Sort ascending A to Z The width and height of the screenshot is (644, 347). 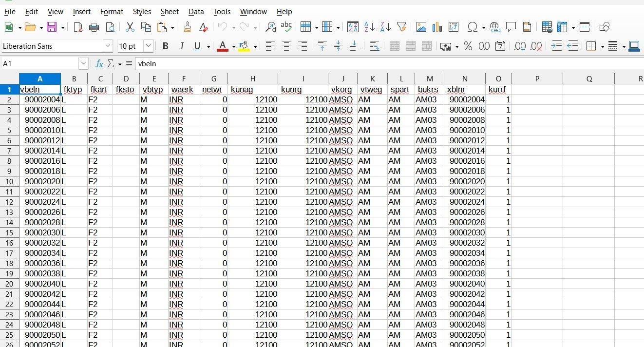point(369,27)
